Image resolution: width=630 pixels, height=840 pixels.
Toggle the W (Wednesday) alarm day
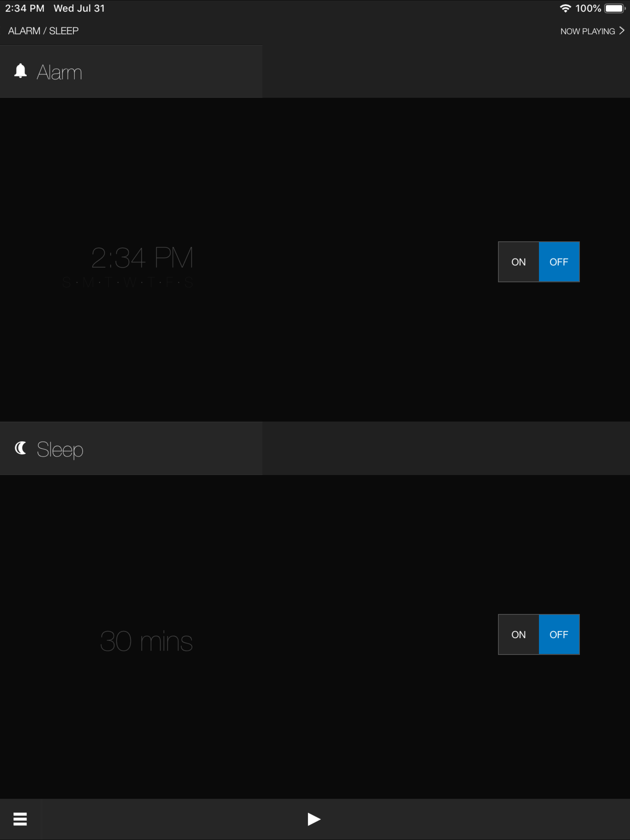(130, 283)
